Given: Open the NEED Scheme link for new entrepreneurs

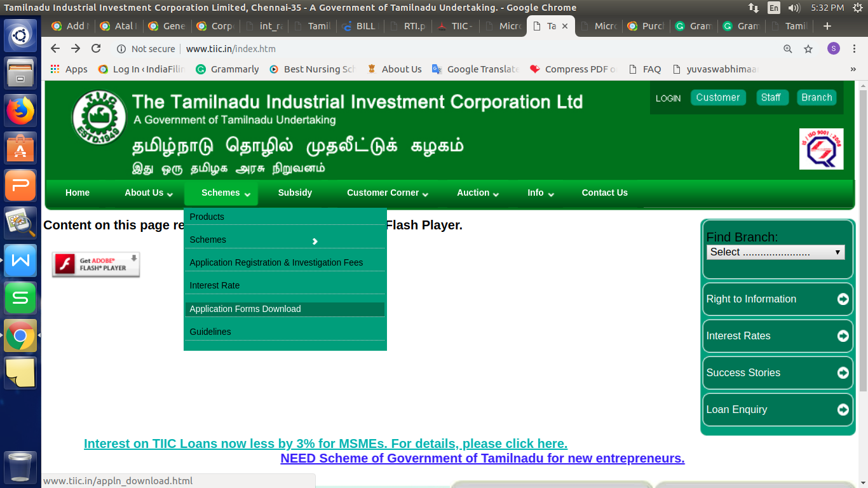Looking at the screenshot, I should click(482, 458).
